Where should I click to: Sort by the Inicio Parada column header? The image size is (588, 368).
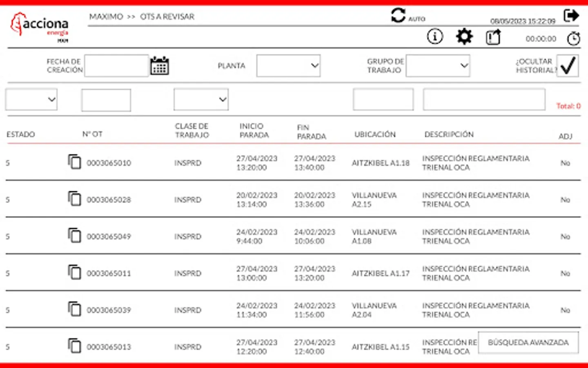(x=254, y=130)
